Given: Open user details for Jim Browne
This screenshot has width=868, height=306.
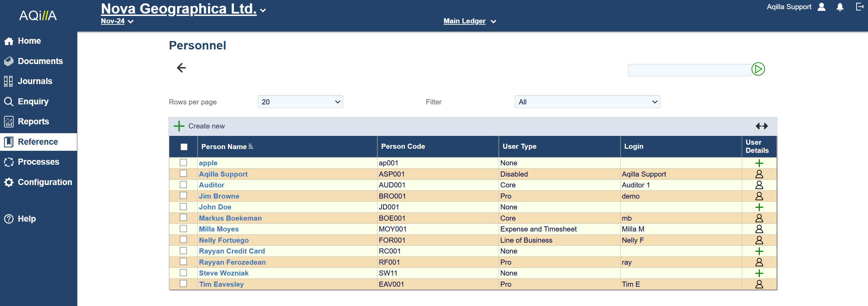Looking at the screenshot, I should pos(759,196).
